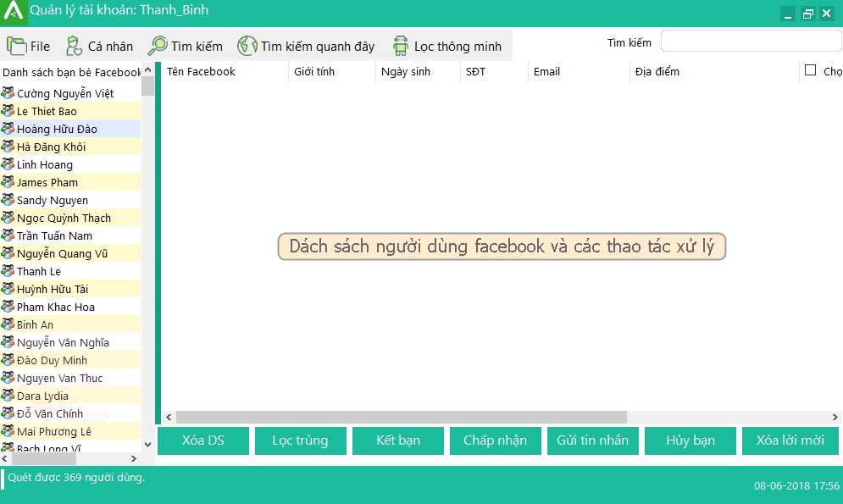Click the icon beside Mai Phương Lê
Viewport: 843px width, 504px height.
(8, 430)
